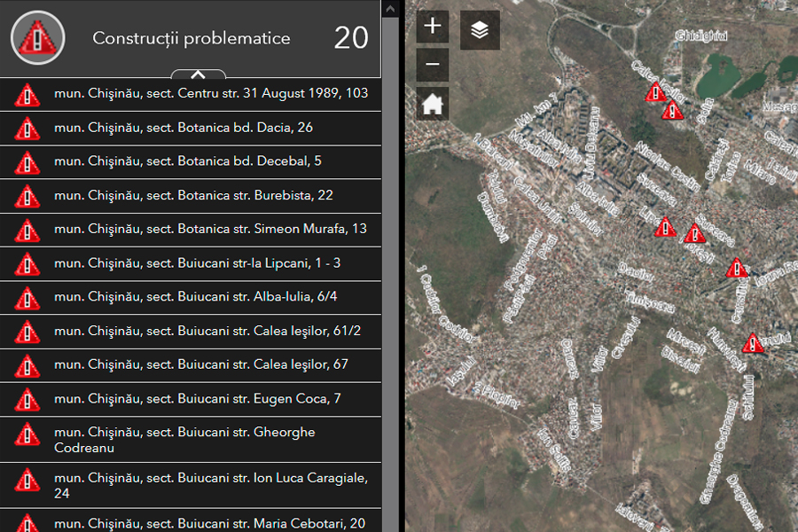Click the large warning icon in header
This screenshot has width=798, height=532.
[37, 38]
